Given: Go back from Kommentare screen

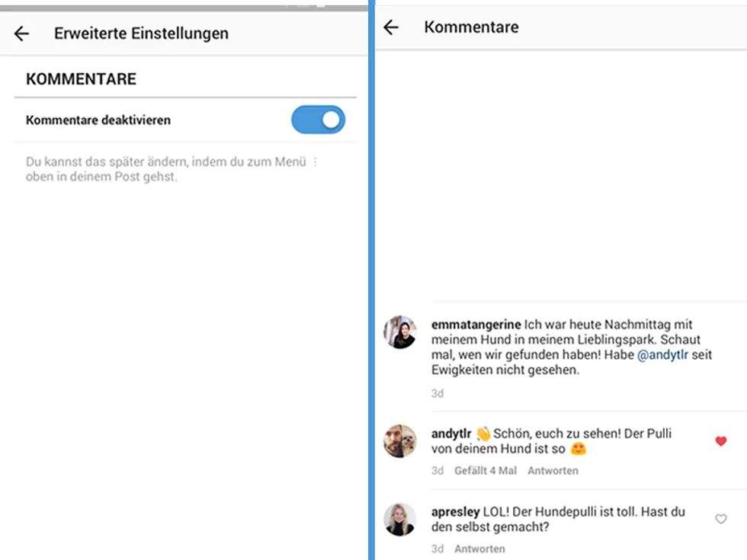Looking at the screenshot, I should point(391,27).
